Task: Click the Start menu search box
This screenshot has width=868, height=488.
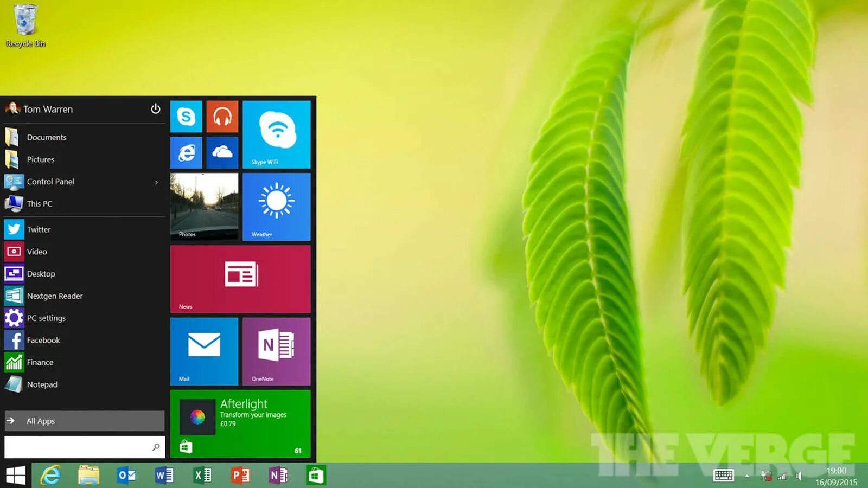Action: point(84,447)
